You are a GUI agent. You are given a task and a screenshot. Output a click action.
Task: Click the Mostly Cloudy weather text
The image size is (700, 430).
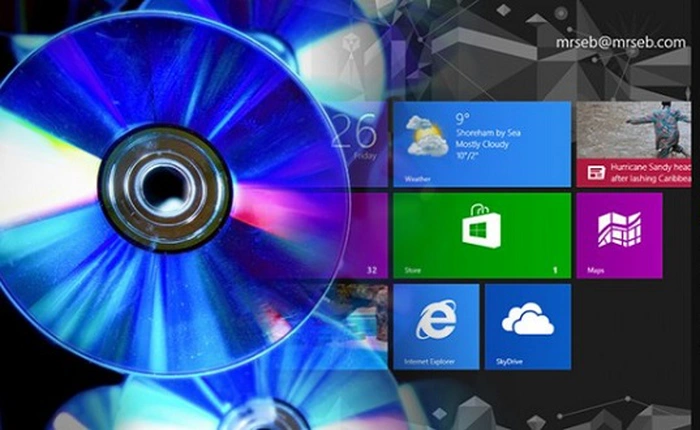click(x=482, y=144)
